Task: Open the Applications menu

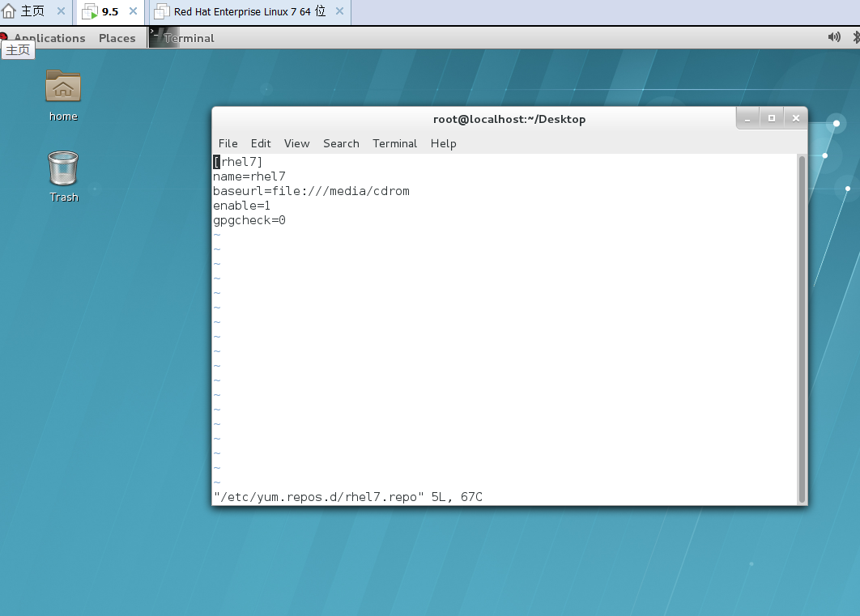Action: tap(49, 38)
